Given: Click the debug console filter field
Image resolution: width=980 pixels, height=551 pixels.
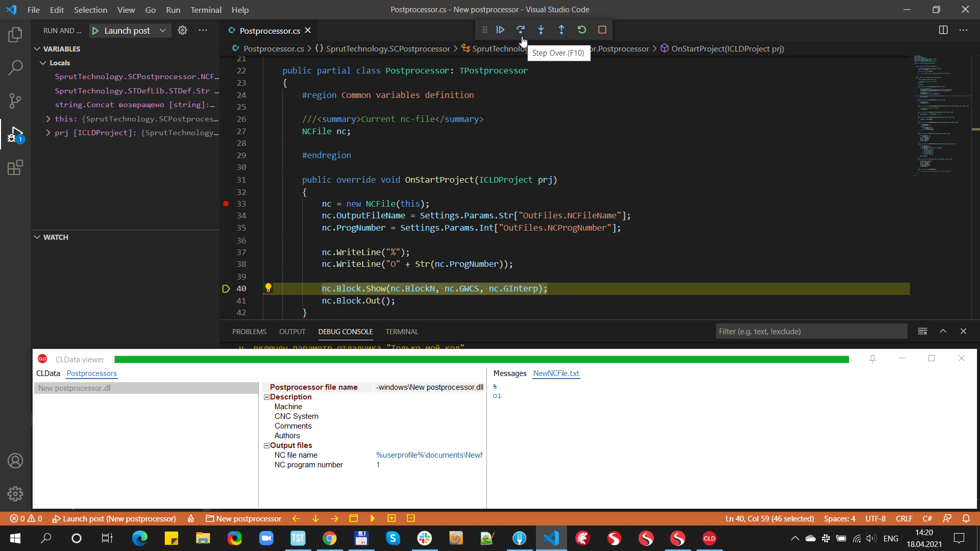Looking at the screenshot, I should [811, 331].
